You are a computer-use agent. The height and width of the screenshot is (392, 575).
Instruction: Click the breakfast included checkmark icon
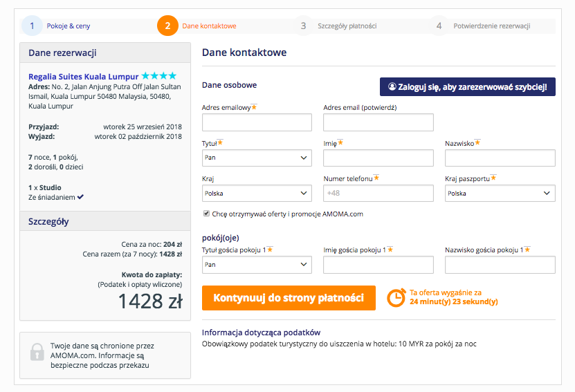tap(81, 197)
